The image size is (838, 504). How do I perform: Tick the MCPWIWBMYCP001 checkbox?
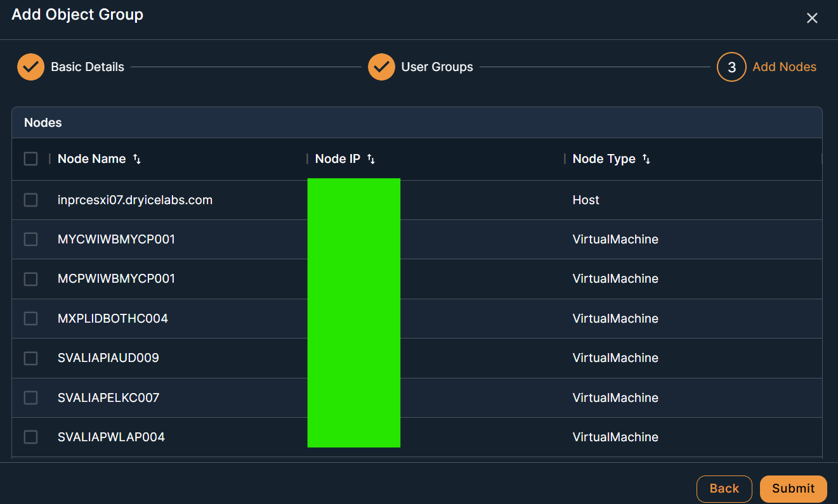[30, 278]
